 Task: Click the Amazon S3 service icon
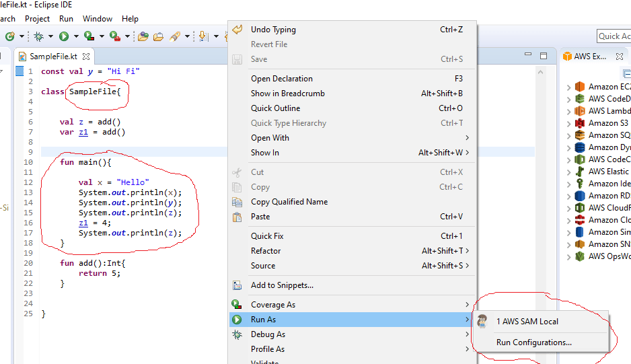(x=579, y=123)
